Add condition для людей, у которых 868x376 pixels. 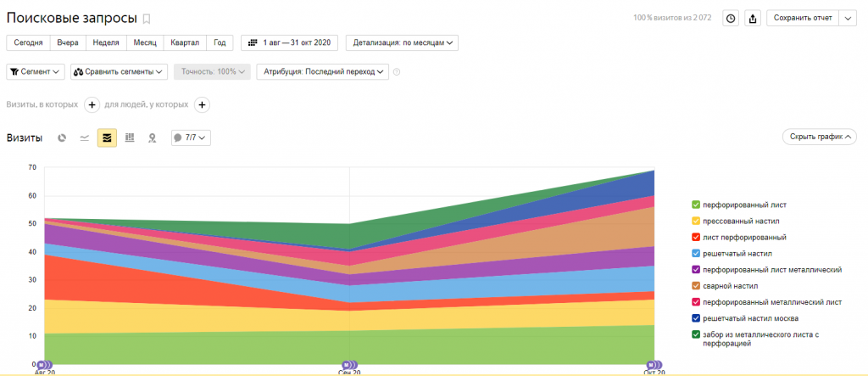point(202,104)
